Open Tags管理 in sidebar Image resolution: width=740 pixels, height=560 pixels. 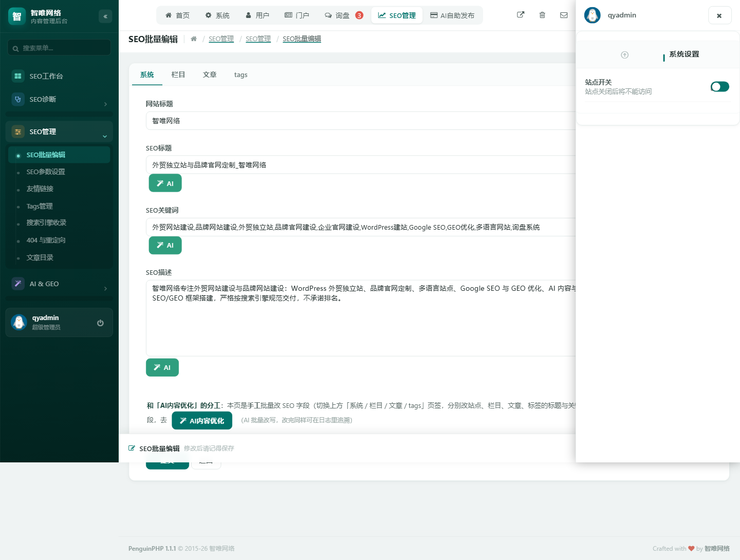59,206
